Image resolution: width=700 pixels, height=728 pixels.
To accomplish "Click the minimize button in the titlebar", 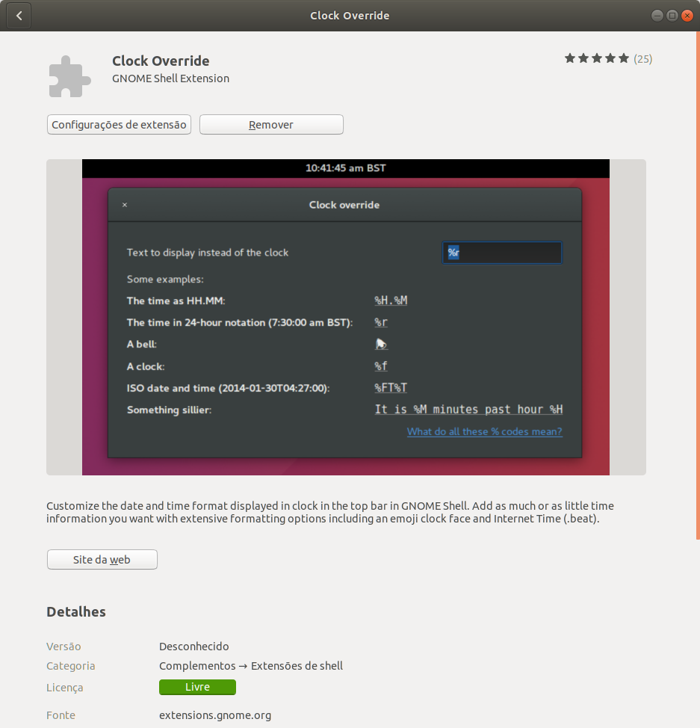I will 656,15.
